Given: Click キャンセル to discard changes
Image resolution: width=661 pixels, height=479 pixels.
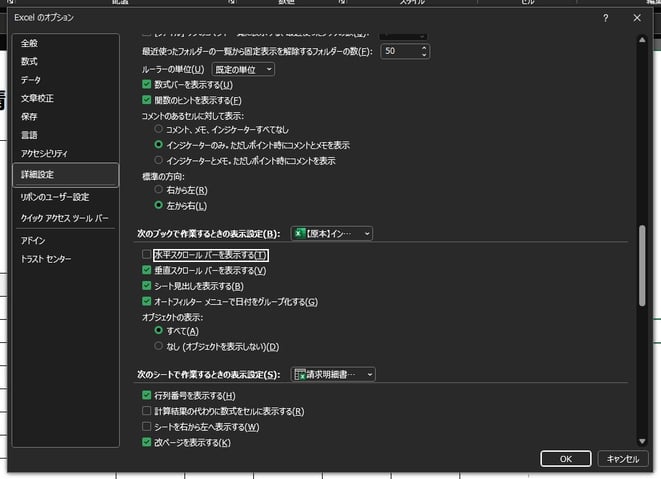Looking at the screenshot, I should pyautogui.click(x=623, y=459).
